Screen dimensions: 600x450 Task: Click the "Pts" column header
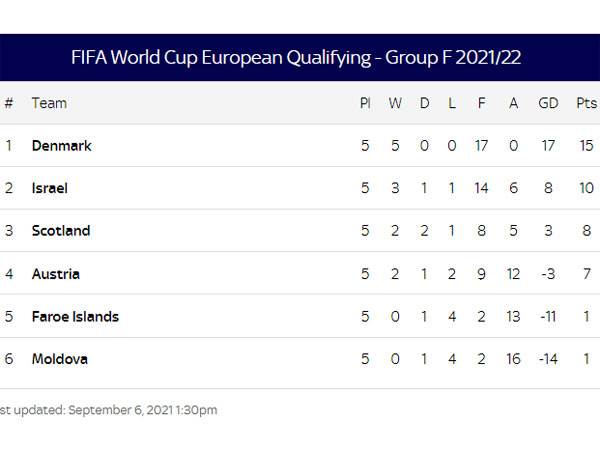point(586,103)
